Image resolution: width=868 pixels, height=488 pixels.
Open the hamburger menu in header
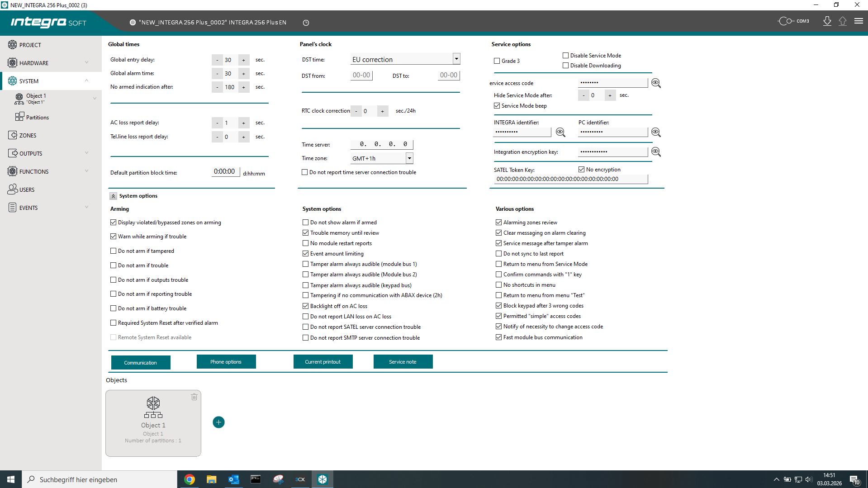coord(858,21)
